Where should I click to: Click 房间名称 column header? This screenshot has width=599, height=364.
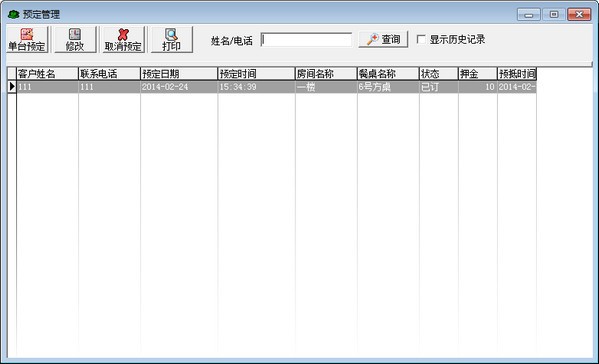tap(326, 74)
